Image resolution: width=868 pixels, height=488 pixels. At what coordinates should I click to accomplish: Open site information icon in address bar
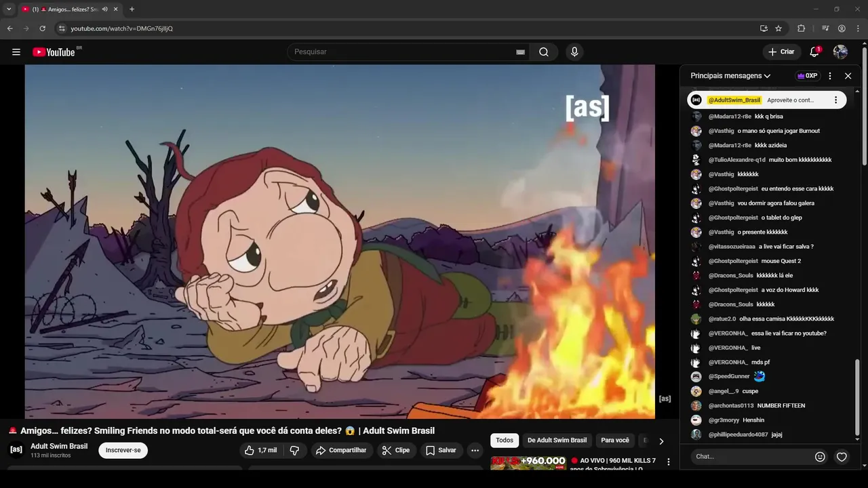(x=61, y=28)
